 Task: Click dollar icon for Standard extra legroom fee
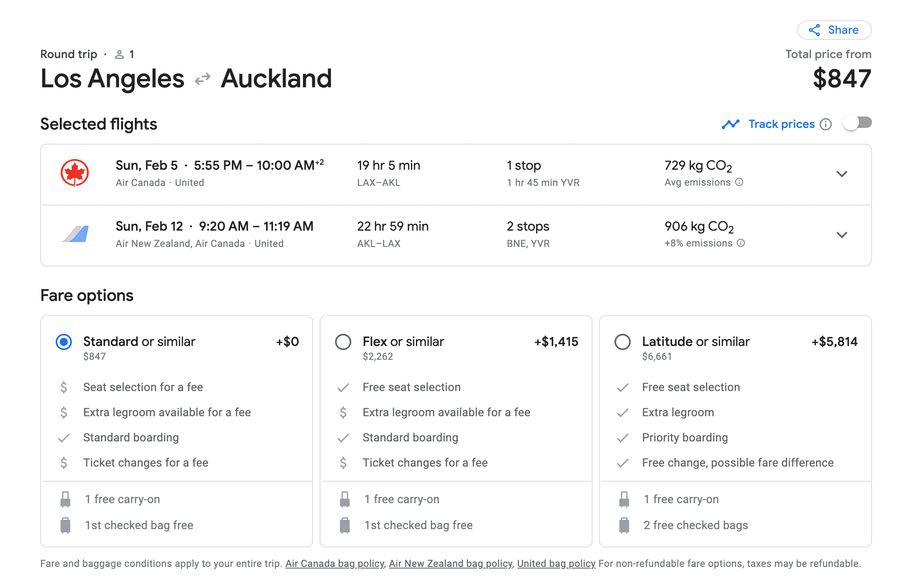tap(64, 413)
